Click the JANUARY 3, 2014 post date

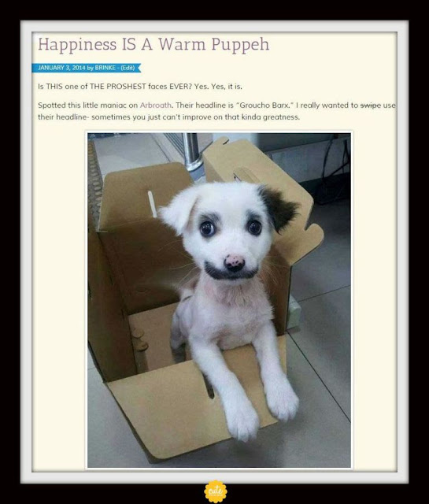coord(61,68)
